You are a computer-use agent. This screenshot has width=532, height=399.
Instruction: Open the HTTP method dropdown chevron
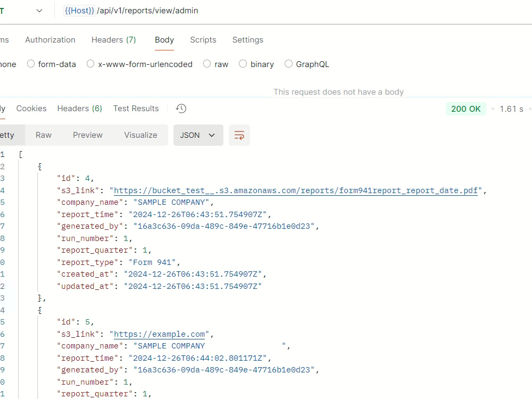pyautogui.click(x=39, y=11)
